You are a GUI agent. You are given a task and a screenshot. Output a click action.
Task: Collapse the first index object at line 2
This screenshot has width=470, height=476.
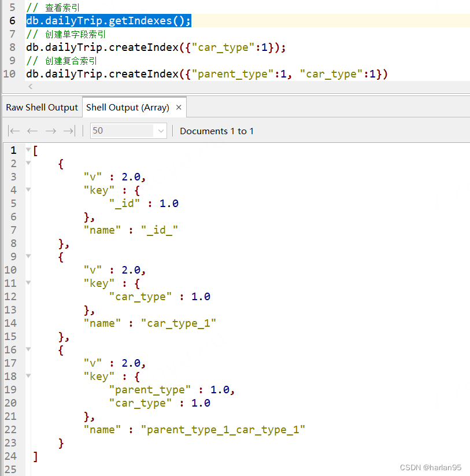[28, 163]
